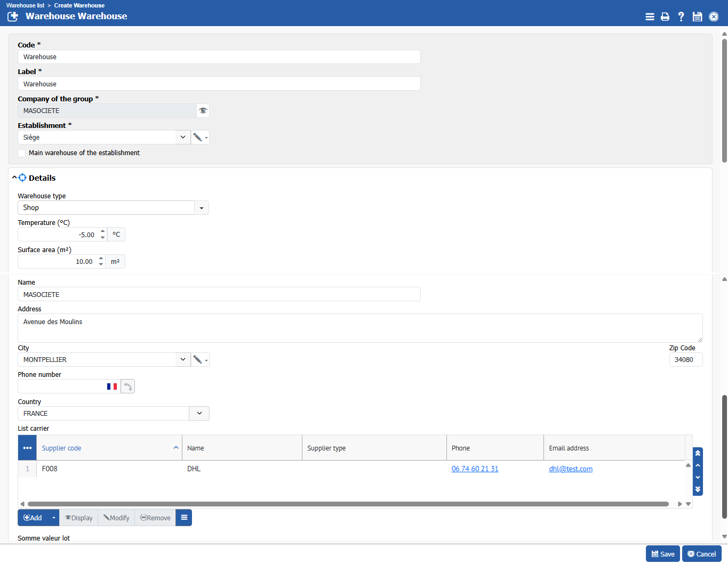This screenshot has width=728, height=564.
Task: Click the pencil edit icon next to Establishment
Action: (x=198, y=138)
